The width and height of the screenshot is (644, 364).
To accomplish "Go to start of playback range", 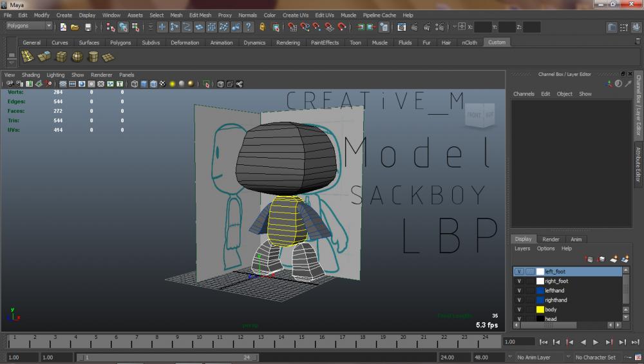I will coord(544,342).
